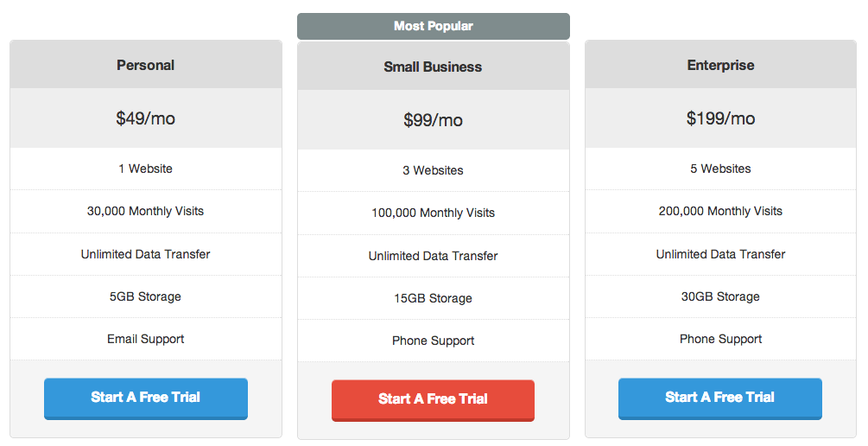The height and width of the screenshot is (446, 868).
Task: Select the Email Support row
Action: [145, 339]
